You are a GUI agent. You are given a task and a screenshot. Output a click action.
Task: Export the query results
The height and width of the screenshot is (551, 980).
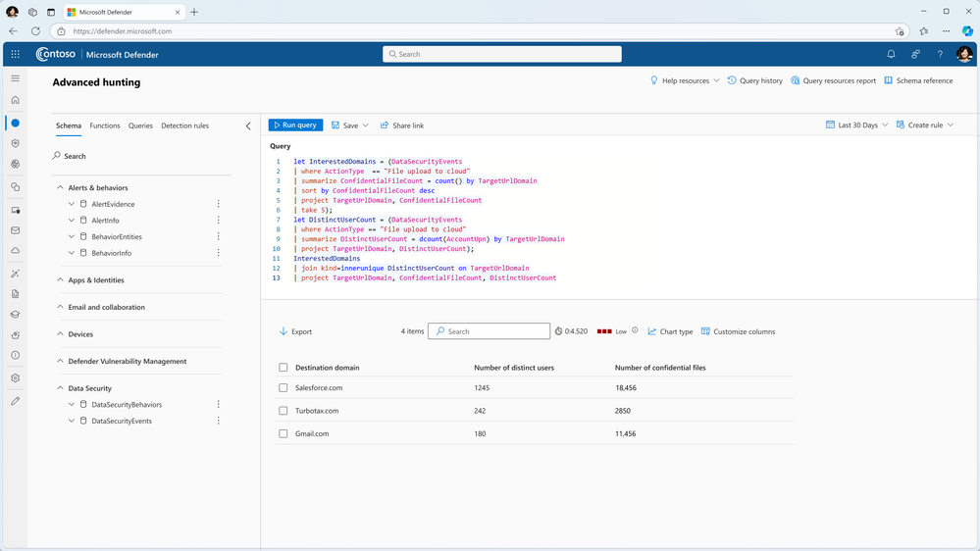click(295, 331)
